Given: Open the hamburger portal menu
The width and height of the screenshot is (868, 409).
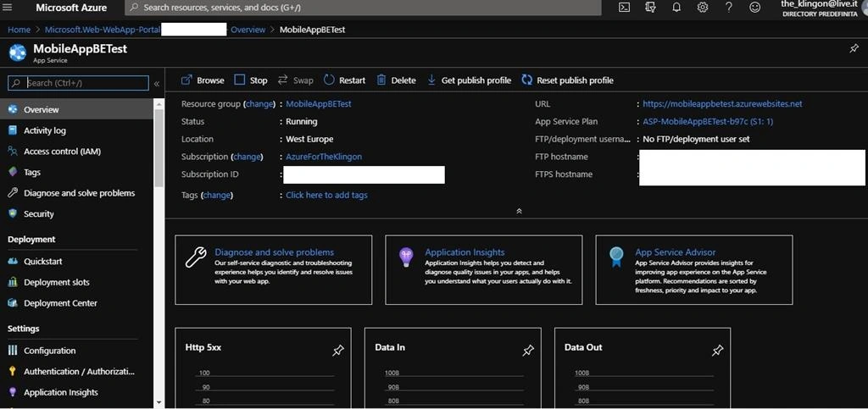Looking at the screenshot, I should 7,7.
